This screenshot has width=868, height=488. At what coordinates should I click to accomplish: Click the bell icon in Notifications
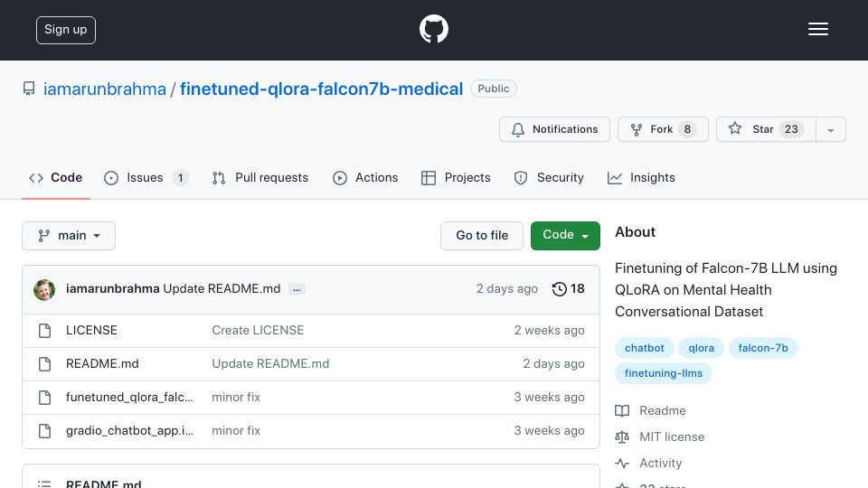coord(517,129)
